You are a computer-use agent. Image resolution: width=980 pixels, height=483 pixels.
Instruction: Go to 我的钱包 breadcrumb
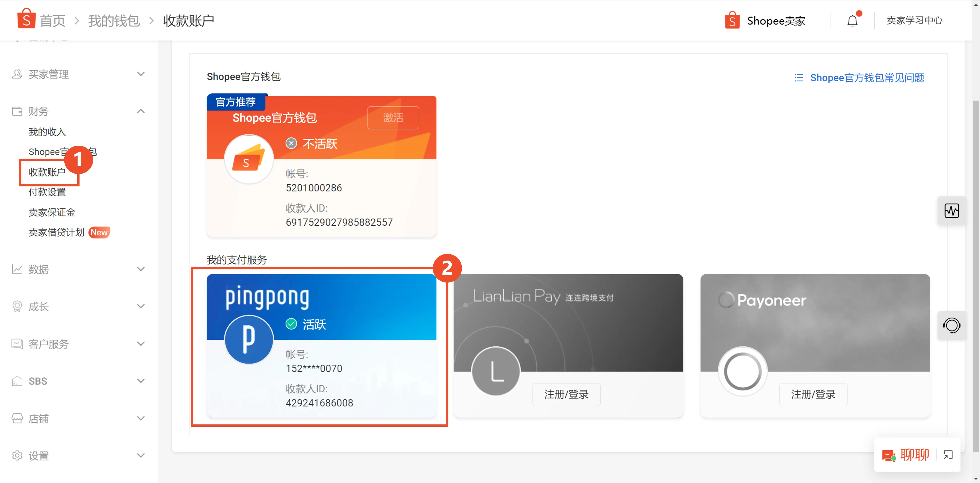(x=113, y=20)
